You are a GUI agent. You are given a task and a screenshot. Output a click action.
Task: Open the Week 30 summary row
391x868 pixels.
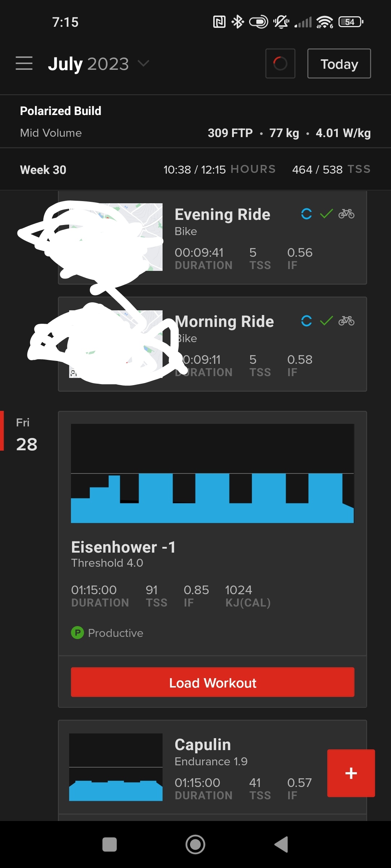(195, 169)
